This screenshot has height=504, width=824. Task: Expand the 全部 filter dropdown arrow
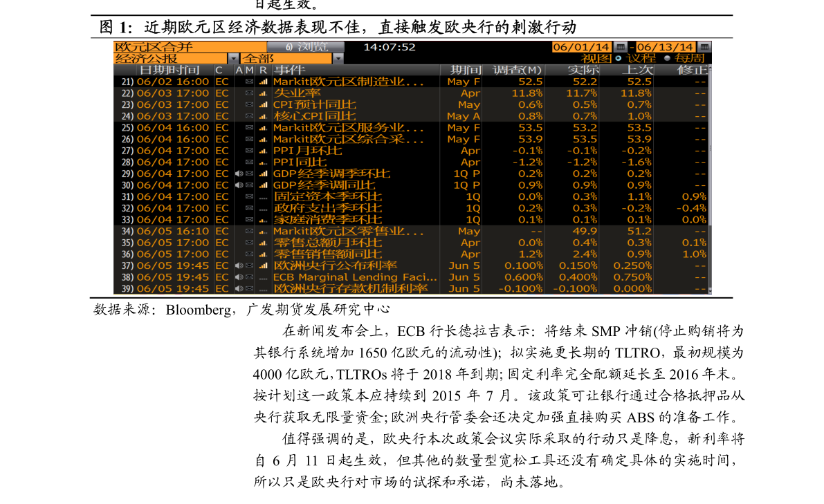click(338, 59)
